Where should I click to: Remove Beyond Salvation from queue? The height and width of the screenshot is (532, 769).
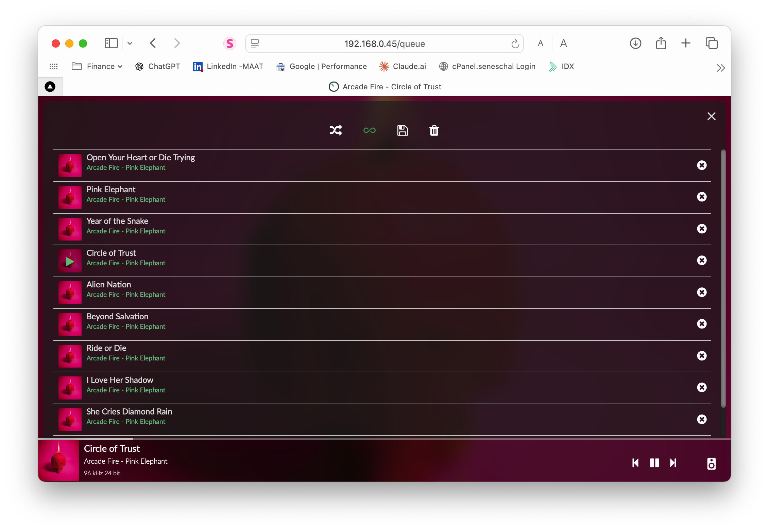[702, 324]
